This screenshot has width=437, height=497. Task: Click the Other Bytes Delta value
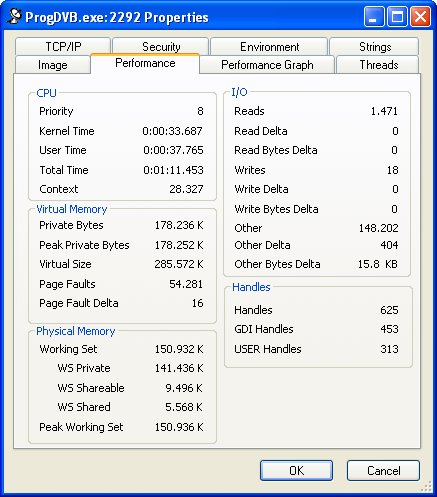coord(378,264)
